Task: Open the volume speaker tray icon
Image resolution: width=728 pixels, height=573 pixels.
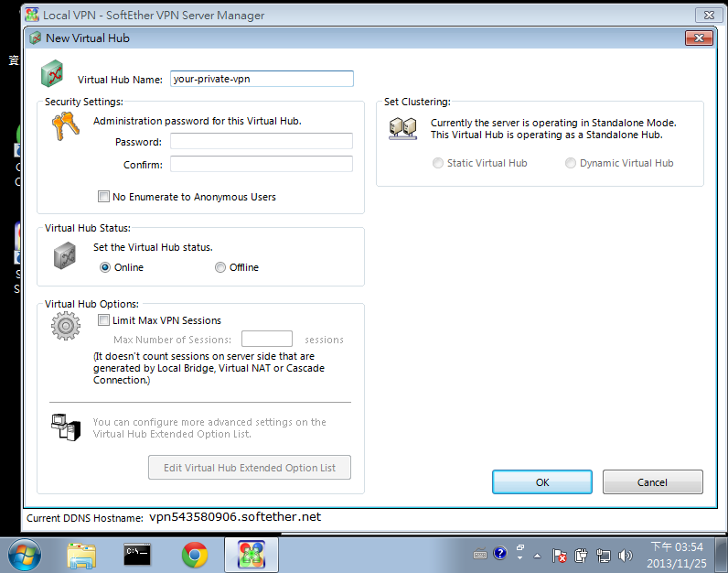Action: click(626, 556)
